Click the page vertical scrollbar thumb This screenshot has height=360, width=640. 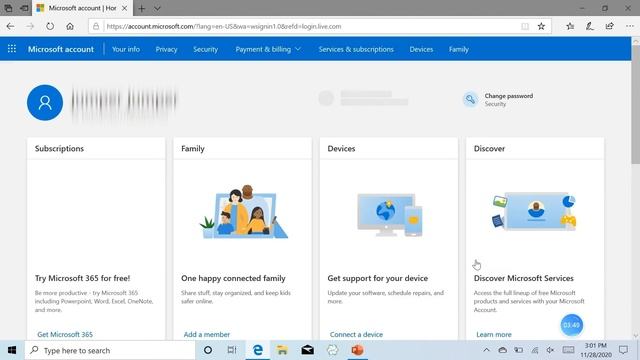coord(636,104)
